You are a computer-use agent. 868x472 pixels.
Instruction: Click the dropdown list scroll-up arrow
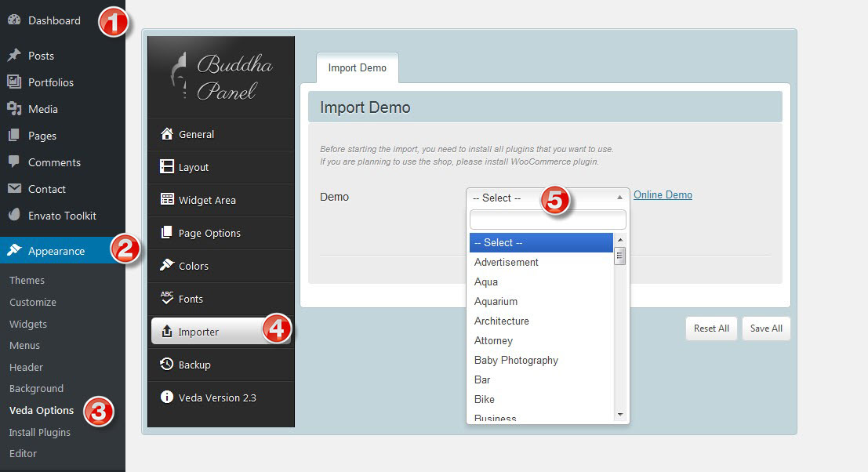coord(620,240)
